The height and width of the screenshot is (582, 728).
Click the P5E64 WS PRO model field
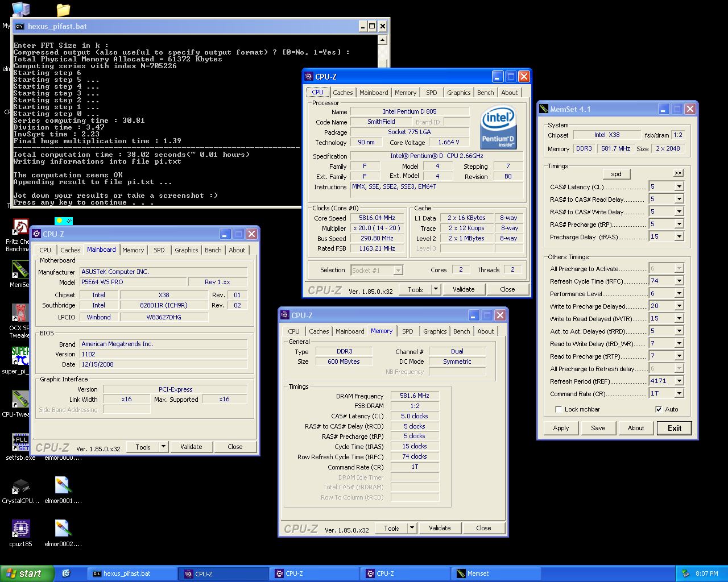(x=133, y=282)
